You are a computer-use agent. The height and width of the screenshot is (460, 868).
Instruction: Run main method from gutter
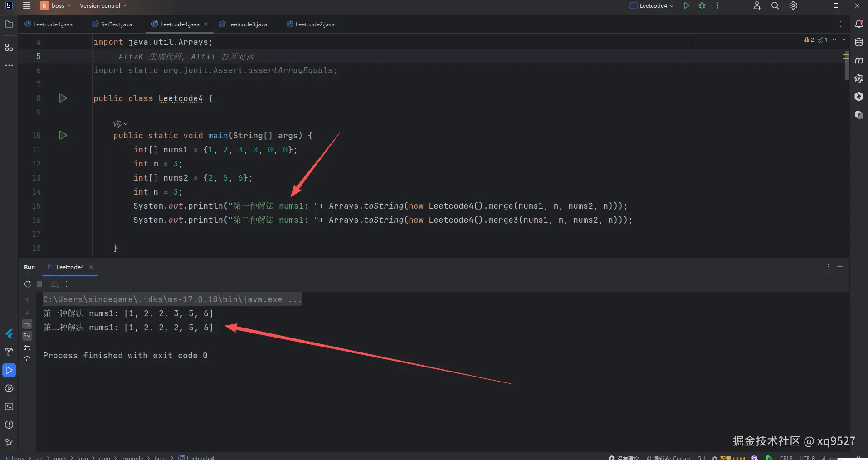(x=63, y=135)
